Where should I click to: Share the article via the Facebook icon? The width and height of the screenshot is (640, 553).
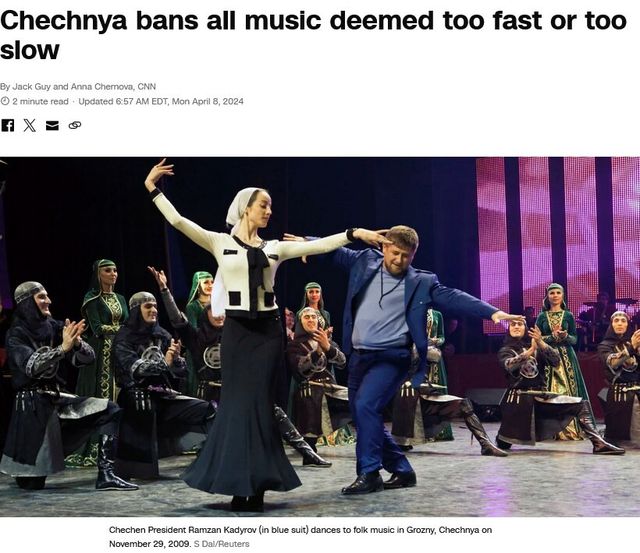tap(7, 125)
